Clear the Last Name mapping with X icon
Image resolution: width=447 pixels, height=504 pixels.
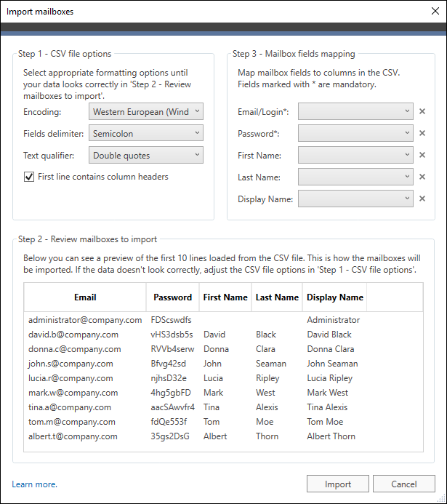pos(422,177)
